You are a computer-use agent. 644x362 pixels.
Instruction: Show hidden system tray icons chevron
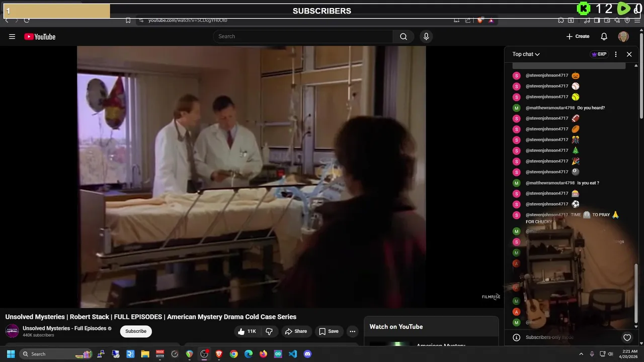tap(581, 354)
